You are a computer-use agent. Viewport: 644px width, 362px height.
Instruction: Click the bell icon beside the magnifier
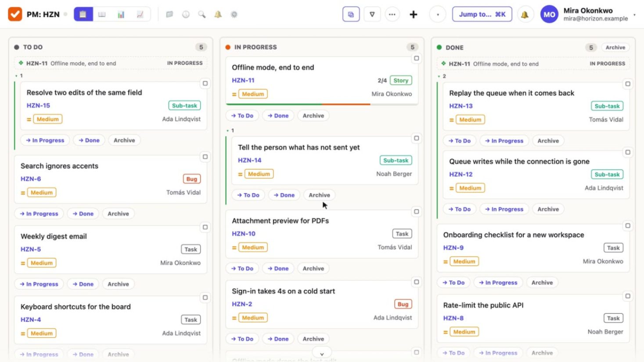[218, 14]
